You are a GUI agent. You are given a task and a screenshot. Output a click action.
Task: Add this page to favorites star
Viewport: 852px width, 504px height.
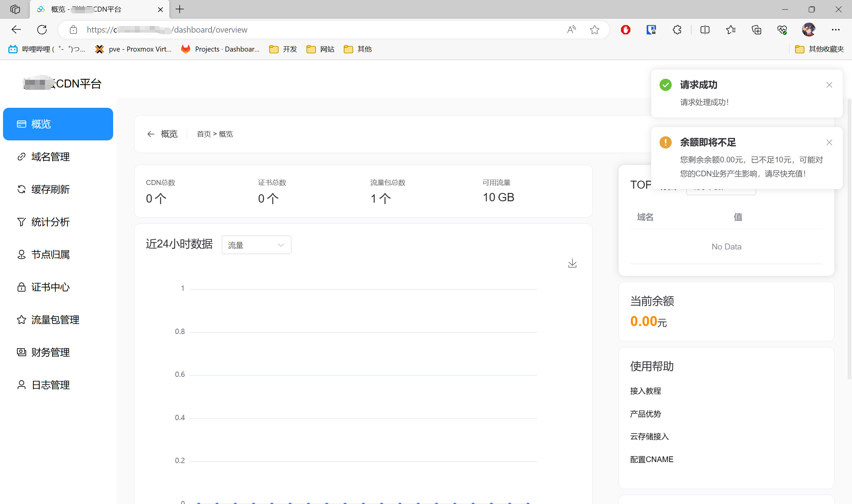pos(594,30)
